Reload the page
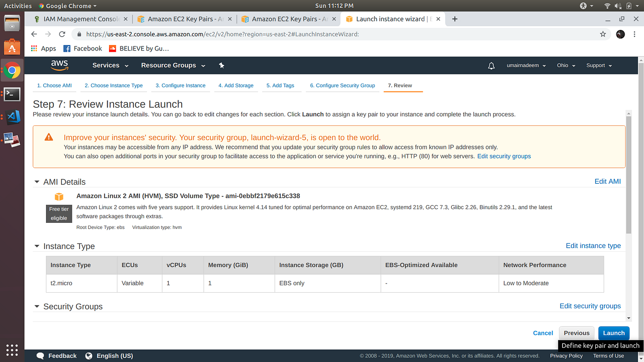 click(x=62, y=34)
